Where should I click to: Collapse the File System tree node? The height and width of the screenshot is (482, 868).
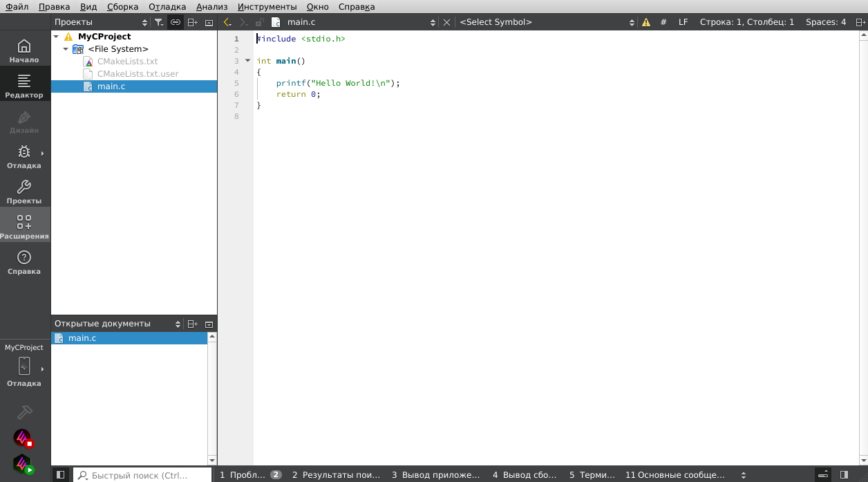click(x=66, y=49)
